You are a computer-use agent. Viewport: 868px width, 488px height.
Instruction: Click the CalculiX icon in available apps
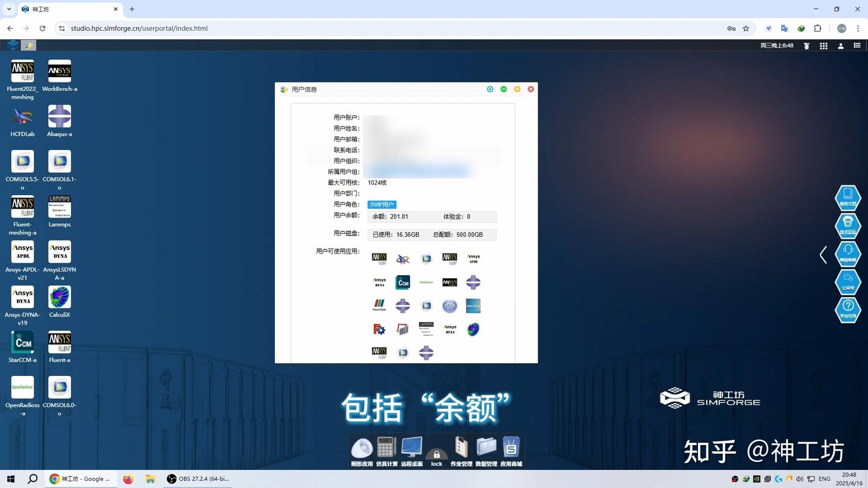point(473,329)
